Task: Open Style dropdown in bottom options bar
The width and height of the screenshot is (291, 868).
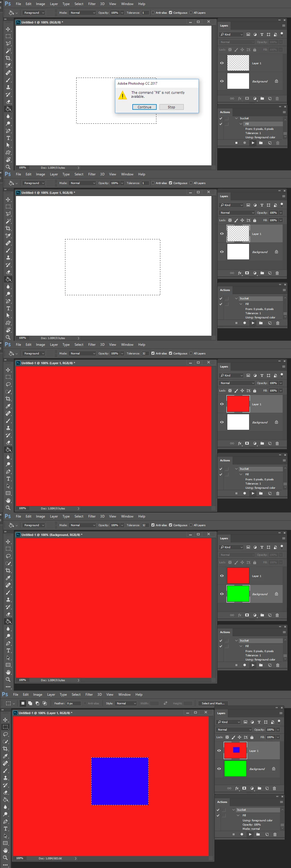Action: (126, 704)
